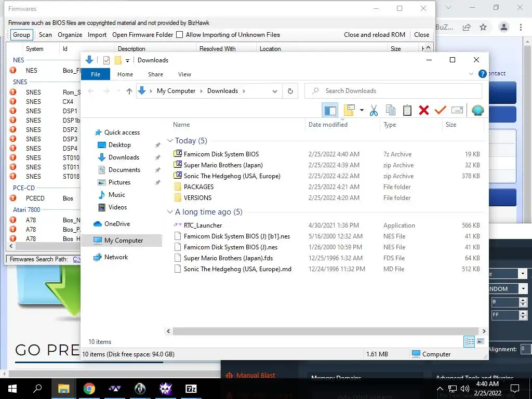Screen dimensions: 532x399
Task: Click Organize in Firmwares menu
Action: (x=70, y=35)
